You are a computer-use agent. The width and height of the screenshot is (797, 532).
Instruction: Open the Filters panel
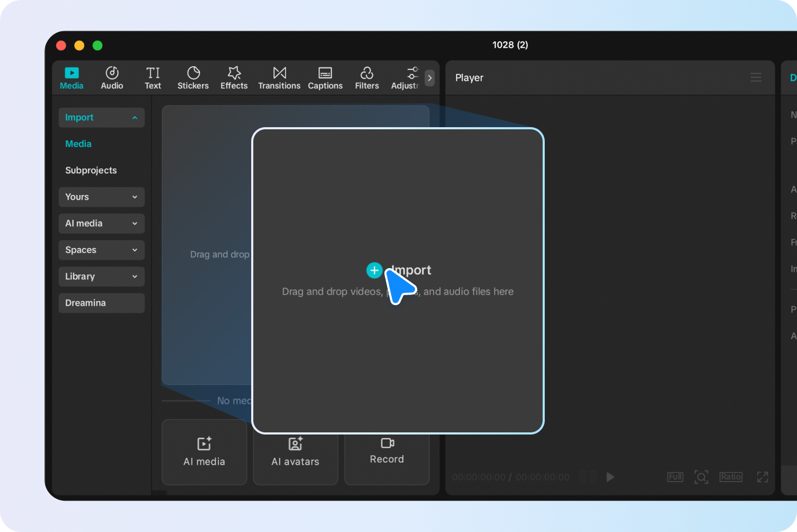tap(367, 77)
